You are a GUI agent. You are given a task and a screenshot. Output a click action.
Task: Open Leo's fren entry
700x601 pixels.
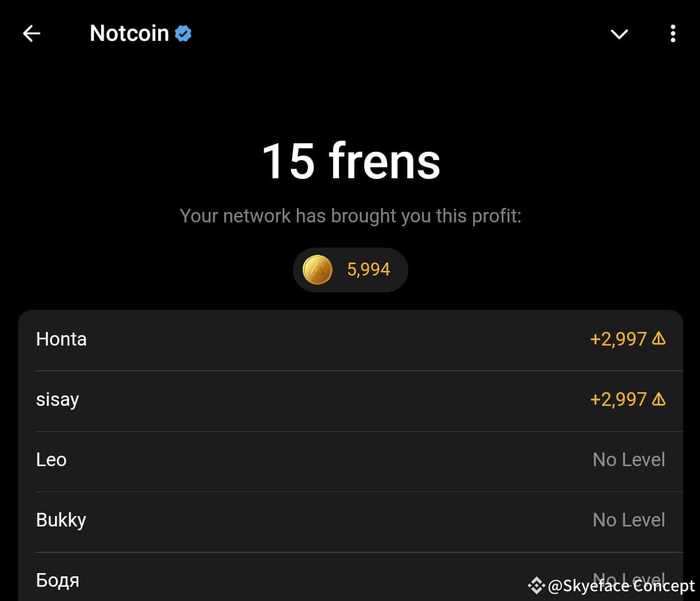[51, 460]
